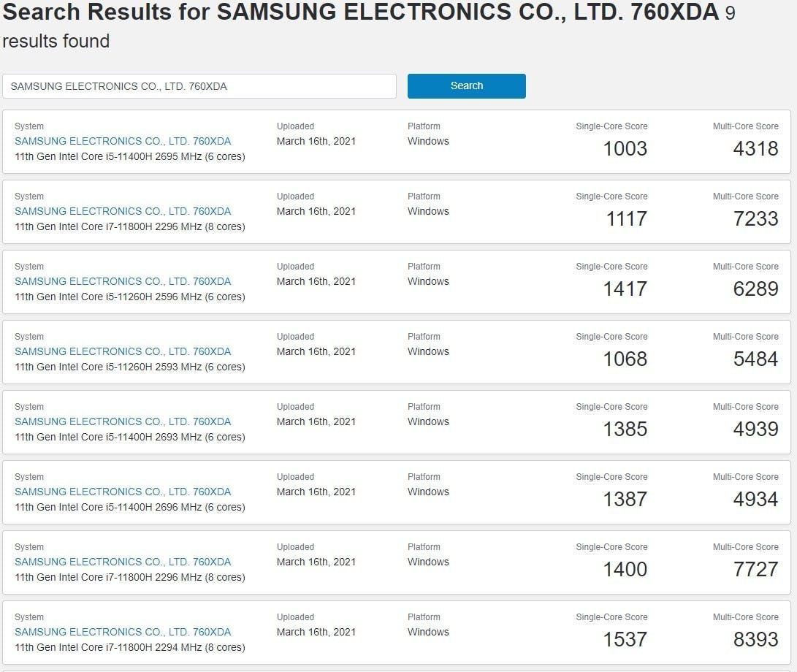The width and height of the screenshot is (797, 672).
Task: Open the 760XDA link for i5-11400H 2696 MHz
Action: (x=123, y=492)
